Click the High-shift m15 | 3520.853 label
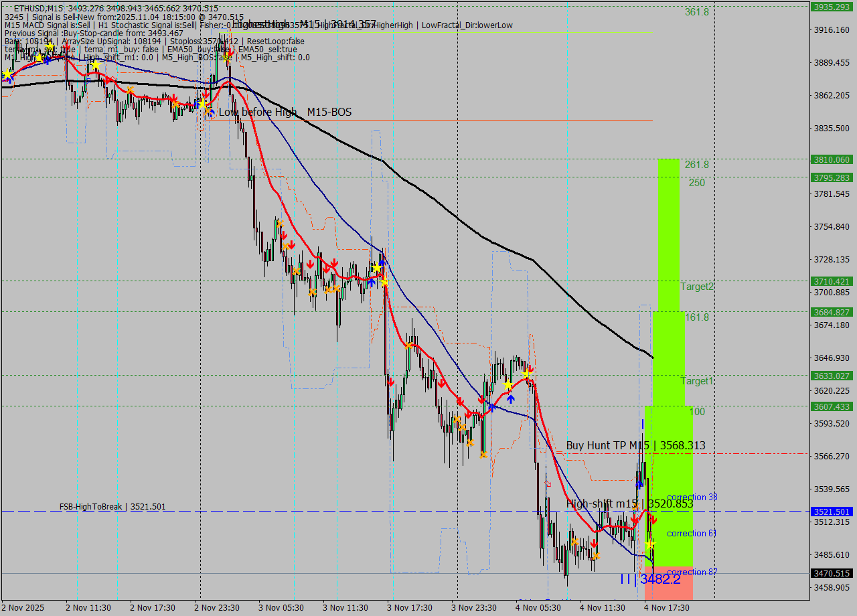The height and width of the screenshot is (616, 857). pos(636,504)
